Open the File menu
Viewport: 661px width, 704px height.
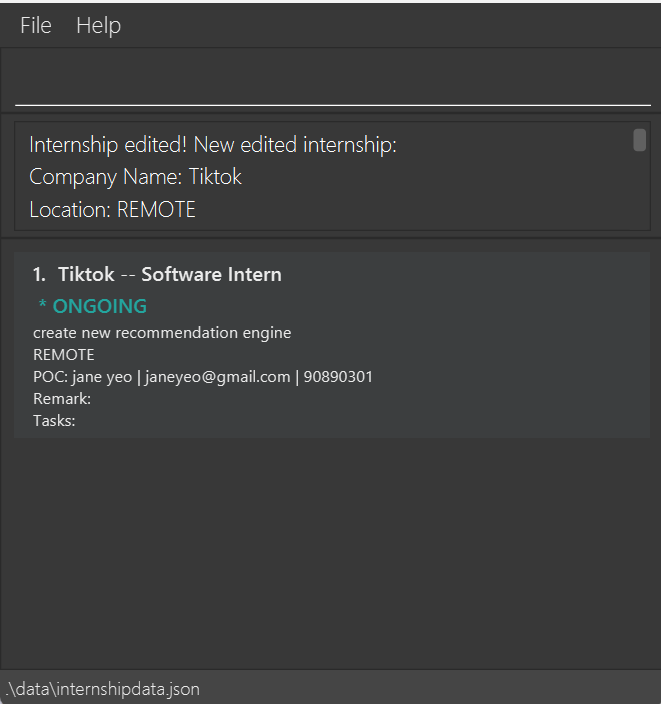tap(36, 26)
